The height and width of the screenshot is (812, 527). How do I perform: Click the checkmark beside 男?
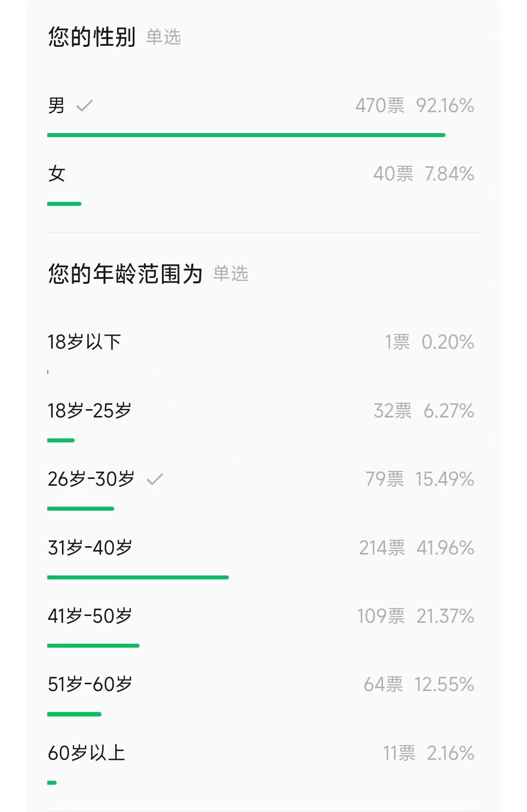coord(84,105)
